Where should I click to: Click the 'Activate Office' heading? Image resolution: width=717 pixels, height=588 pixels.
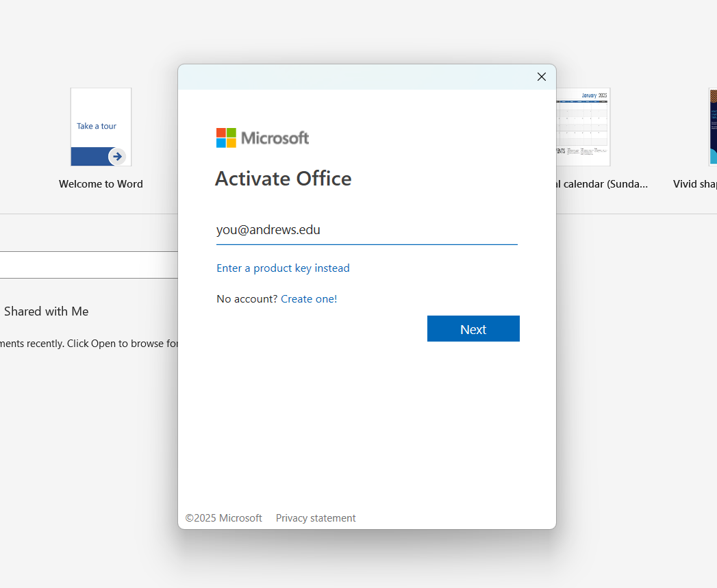[x=284, y=179]
